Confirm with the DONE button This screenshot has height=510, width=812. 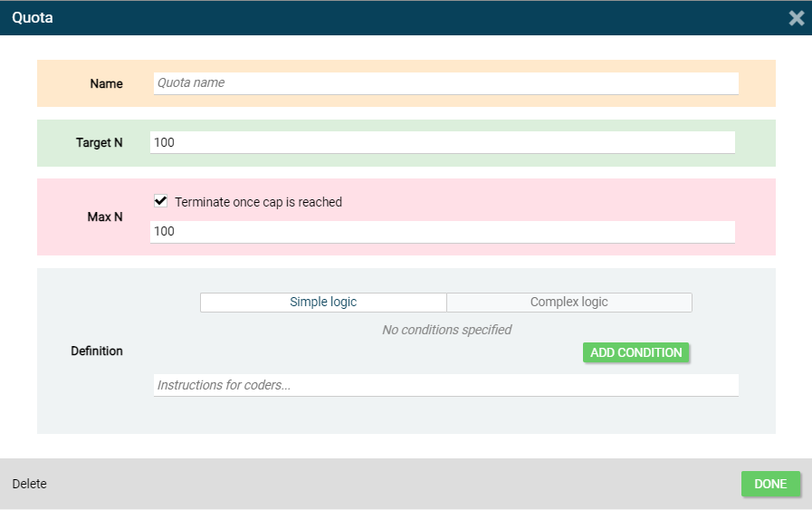pos(770,485)
